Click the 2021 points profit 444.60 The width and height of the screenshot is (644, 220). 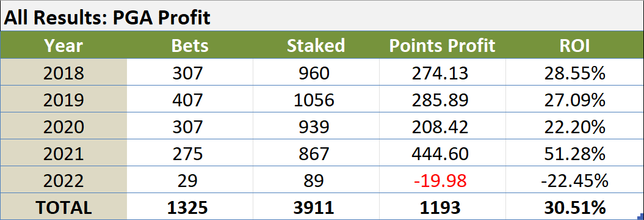(442, 153)
